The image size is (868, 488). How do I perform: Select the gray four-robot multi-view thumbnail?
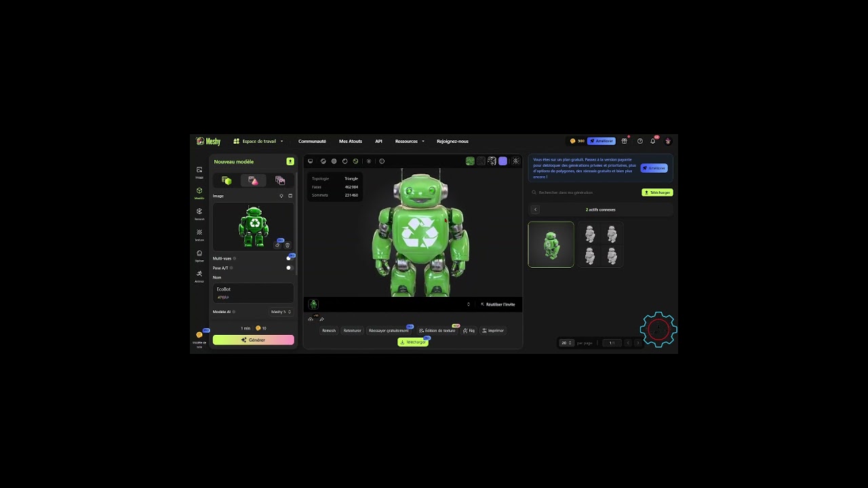click(x=601, y=245)
